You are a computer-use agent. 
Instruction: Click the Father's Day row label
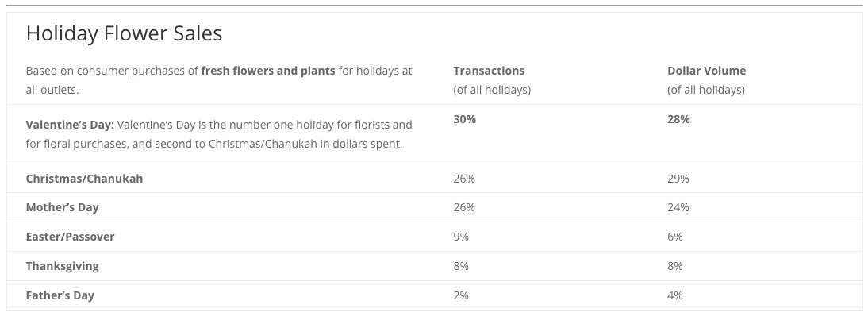click(60, 295)
